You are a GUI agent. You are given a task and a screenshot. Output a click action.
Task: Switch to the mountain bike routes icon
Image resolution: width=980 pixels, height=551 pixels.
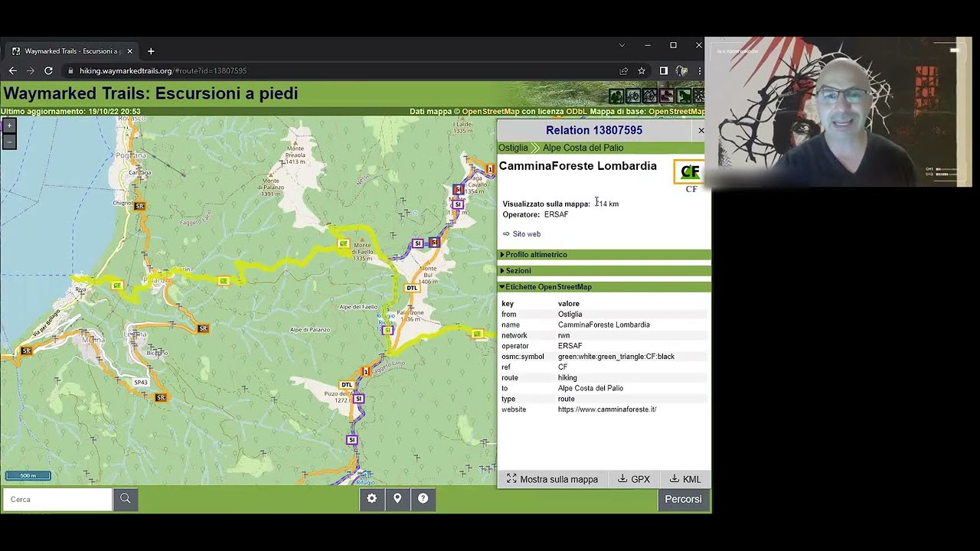coord(650,96)
